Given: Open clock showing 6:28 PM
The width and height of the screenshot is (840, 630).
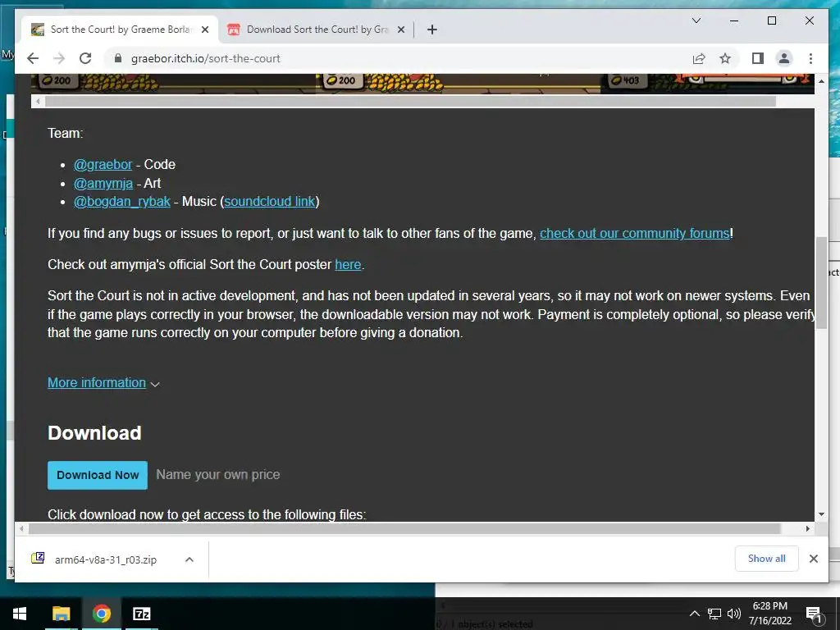Looking at the screenshot, I should click(x=769, y=614).
